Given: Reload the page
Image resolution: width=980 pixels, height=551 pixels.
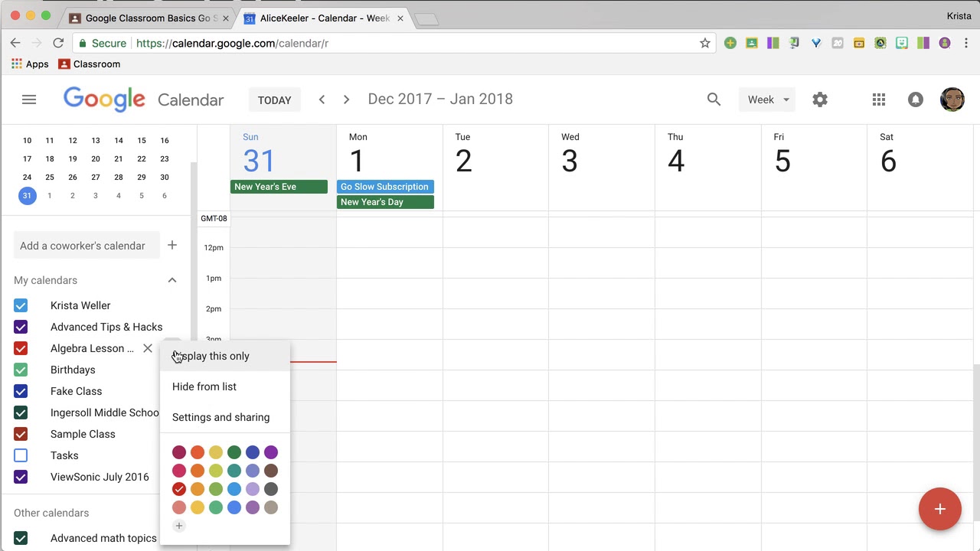Looking at the screenshot, I should click(58, 43).
